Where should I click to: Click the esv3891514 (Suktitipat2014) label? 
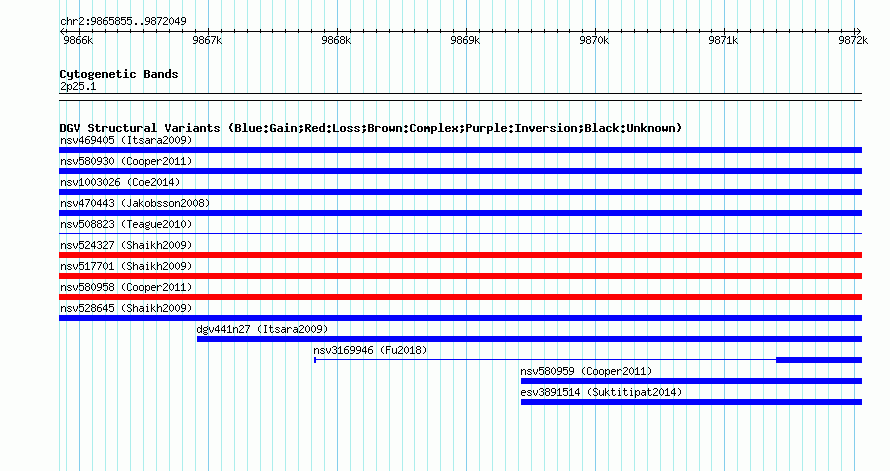[x=601, y=392]
